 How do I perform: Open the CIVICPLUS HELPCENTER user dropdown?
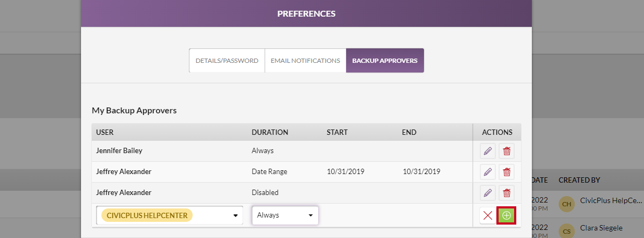[170, 215]
